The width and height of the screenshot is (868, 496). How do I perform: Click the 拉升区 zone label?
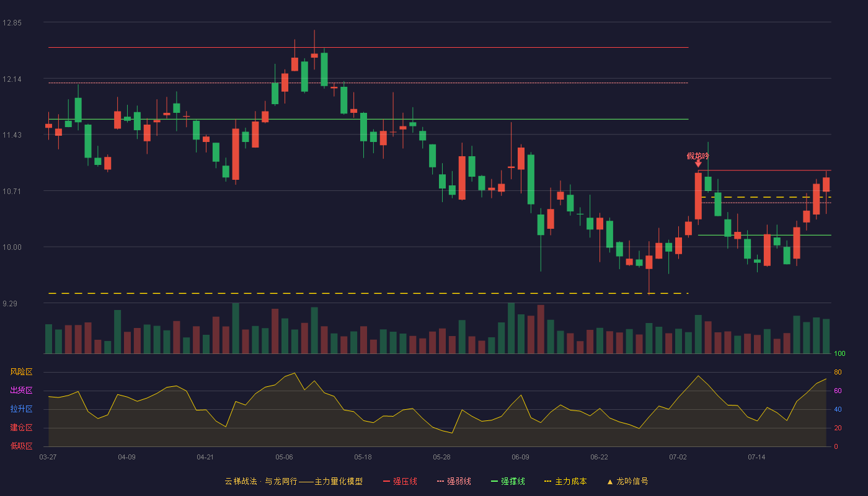[x=21, y=409]
